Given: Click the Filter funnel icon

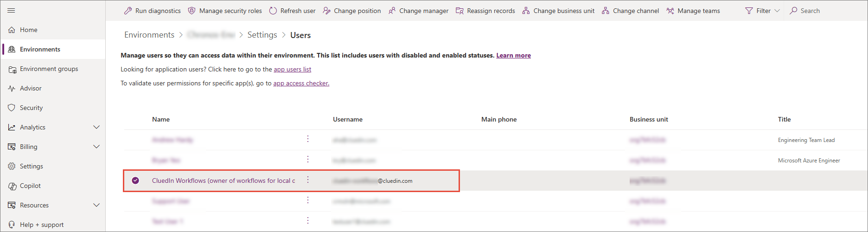Looking at the screenshot, I should [749, 11].
